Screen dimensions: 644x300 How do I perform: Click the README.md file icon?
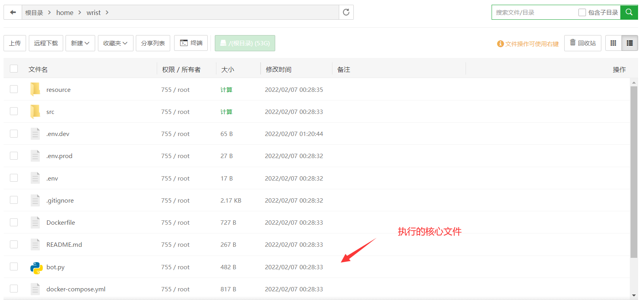35,244
